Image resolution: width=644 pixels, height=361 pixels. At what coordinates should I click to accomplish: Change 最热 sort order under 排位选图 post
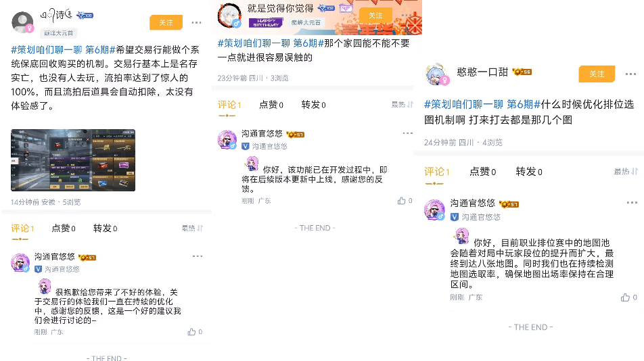click(x=626, y=172)
